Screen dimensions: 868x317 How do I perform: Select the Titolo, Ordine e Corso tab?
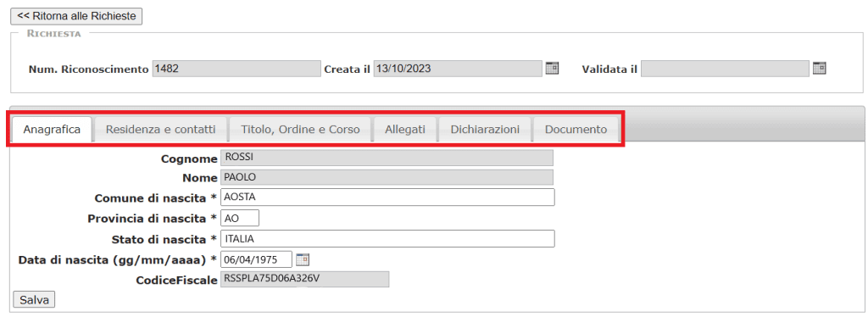click(x=301, y=130)
